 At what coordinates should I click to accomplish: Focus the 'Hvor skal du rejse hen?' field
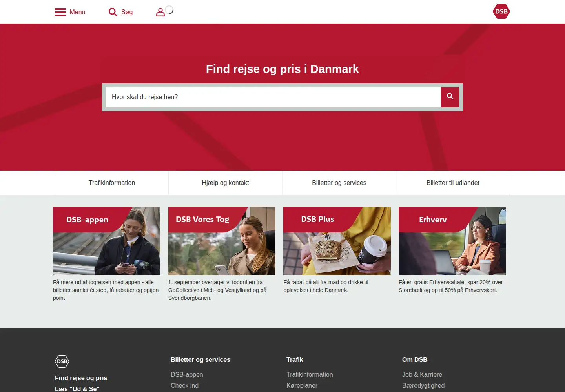pyautogui.click(x=273, y=97)
